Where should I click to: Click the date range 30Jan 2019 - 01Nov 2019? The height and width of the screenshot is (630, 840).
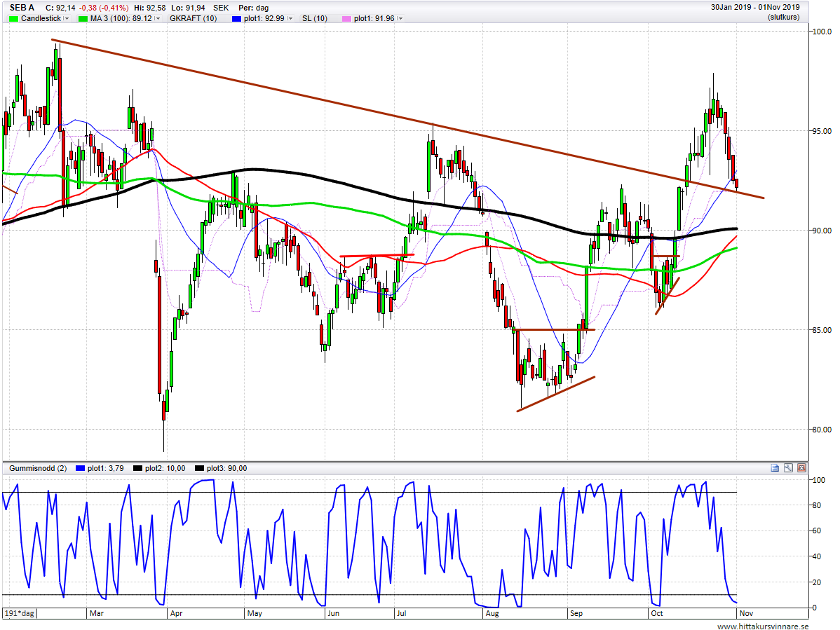pos(755,7)
